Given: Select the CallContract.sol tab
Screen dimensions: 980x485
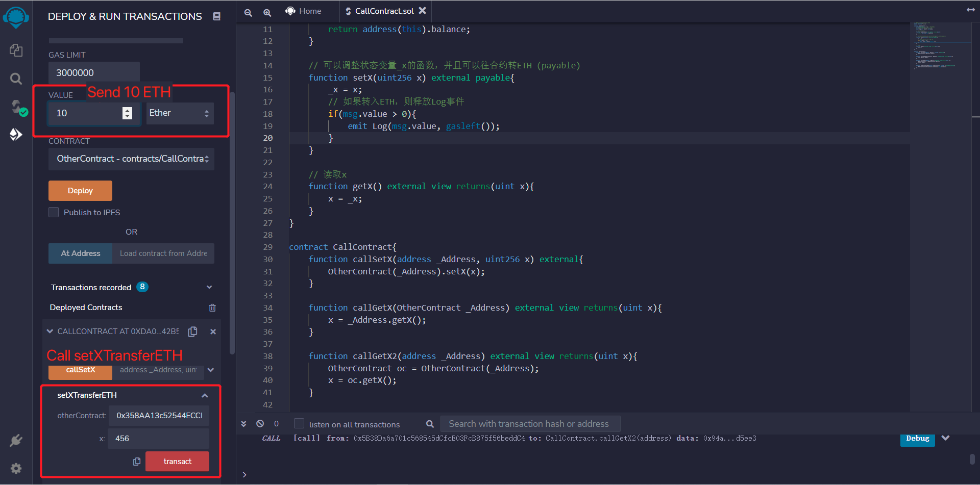Looking at the screenshot, I should (383, 11).
